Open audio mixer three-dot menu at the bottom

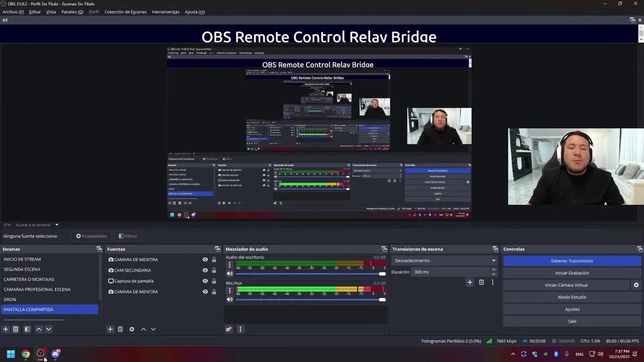coord(240,329)
